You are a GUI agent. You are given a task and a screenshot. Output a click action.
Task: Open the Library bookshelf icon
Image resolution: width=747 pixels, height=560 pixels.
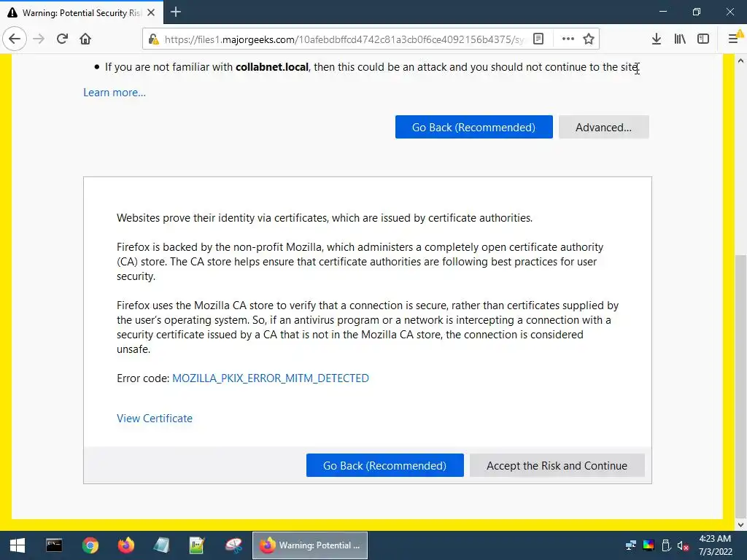click(x=680, y=39)
